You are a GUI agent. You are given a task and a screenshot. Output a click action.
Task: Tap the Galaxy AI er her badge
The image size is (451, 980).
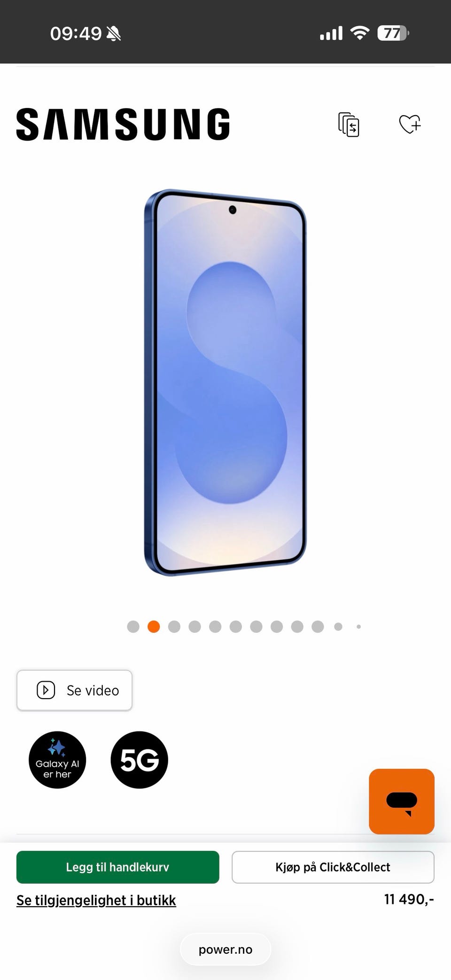tap(57, 760)
